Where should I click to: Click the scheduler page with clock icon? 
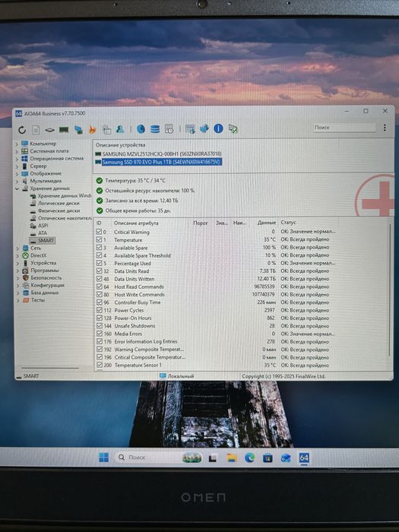[x=169, y=129]
